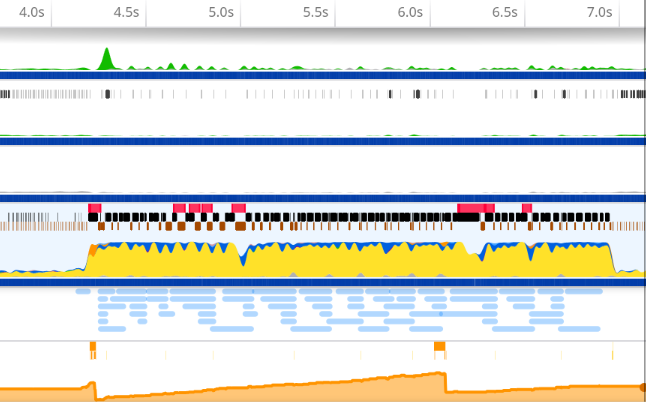The width and height of the screenshot is (646, 402).
Task: Jump to the 7.0s ruler label
Action: click(599, 12)
